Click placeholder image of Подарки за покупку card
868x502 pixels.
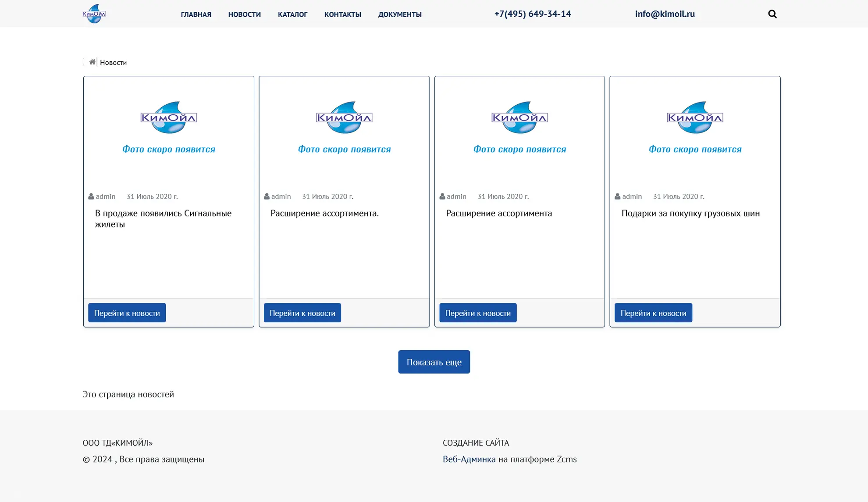pos(695,127)
